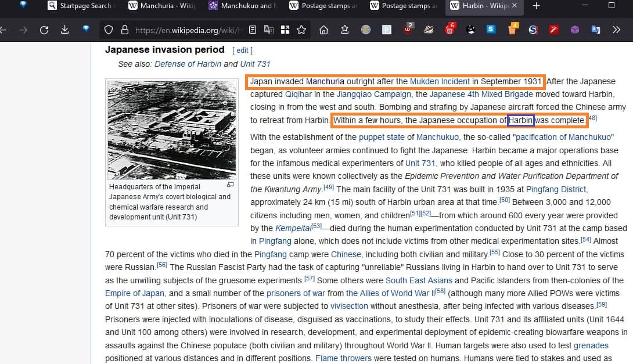This screenshot has width=633, height=364.
Task: Follow the Manchuria link in the first sentence
Action: (x=325, y=81)
